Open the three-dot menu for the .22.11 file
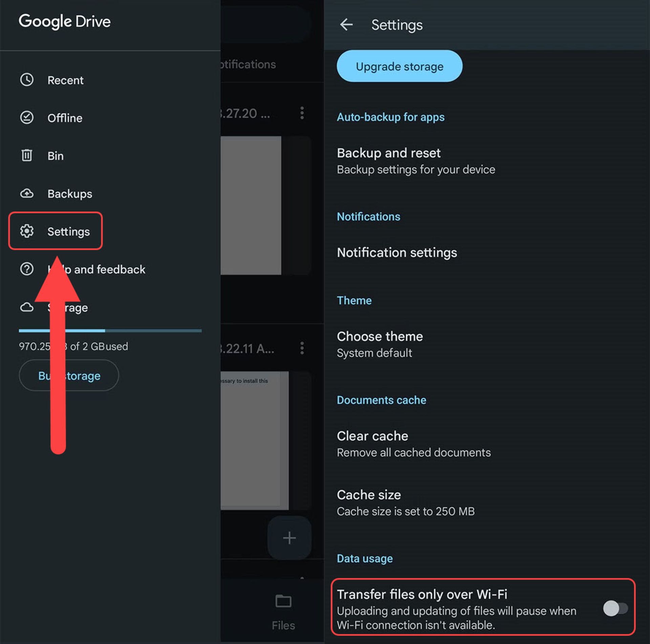The width and height of the screenshot is (650, 644). click(x=302, y=348)
